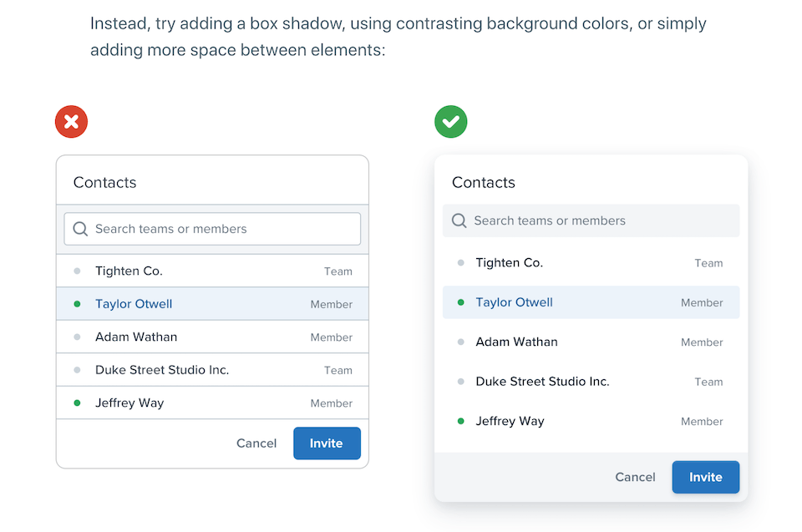Choose Duke Street Studio Inc. in right list
This screenshot has height=532, width=802.
[591, 382]
